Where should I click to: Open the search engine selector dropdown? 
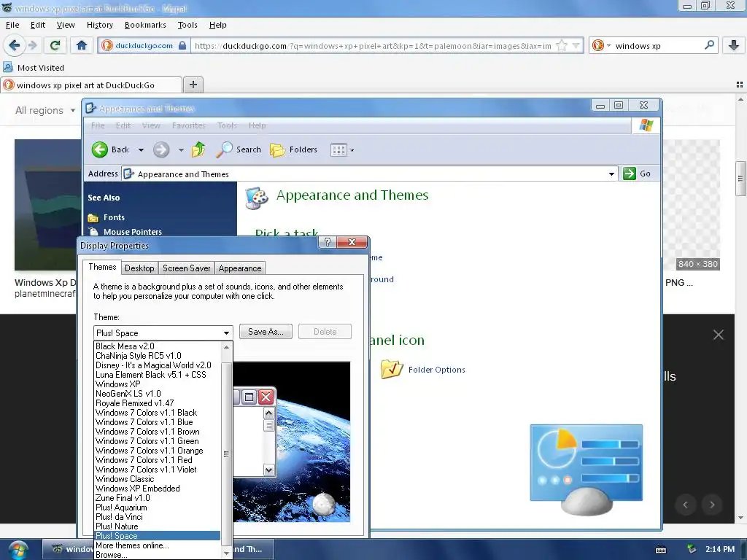pyautogui.click(x=601, y=45)
